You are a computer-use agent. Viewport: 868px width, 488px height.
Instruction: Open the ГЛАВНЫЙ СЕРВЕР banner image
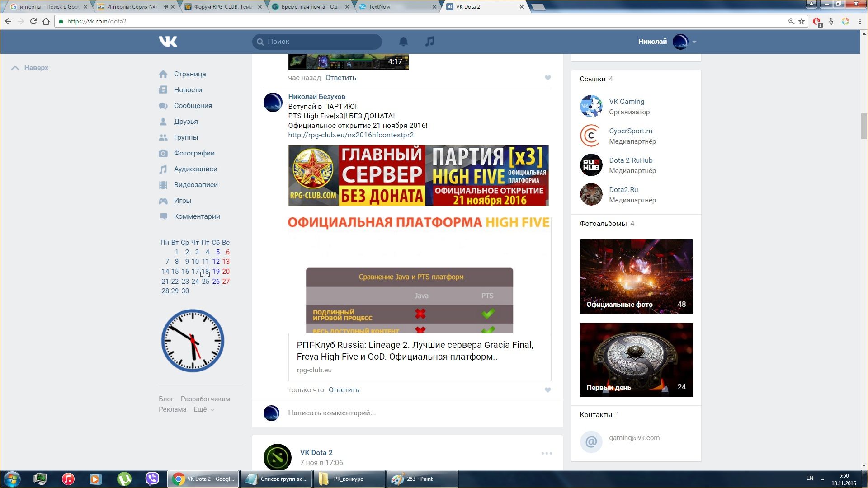[x=418, y=175]
